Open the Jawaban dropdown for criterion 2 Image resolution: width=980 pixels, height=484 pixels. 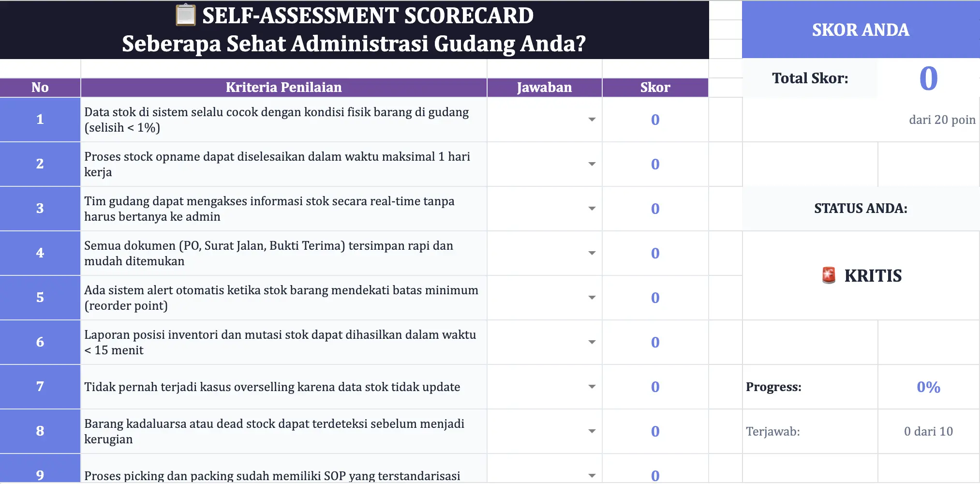[x=592, y=164]
